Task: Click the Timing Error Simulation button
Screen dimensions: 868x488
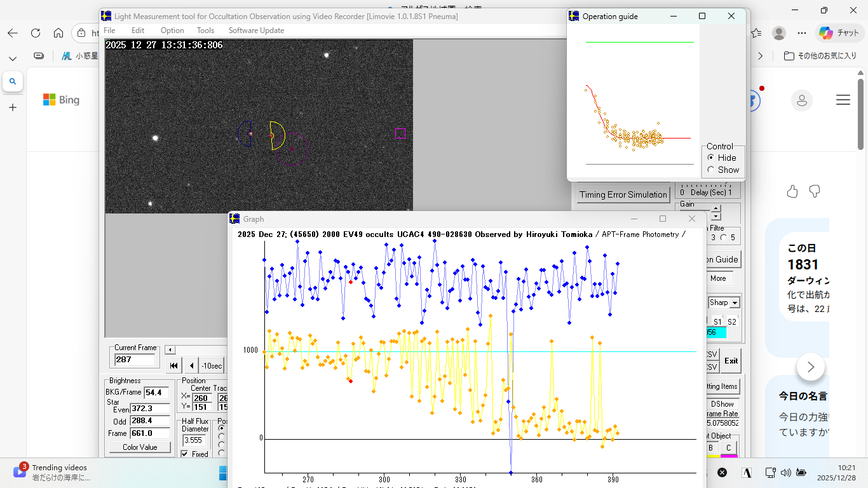Action: click(x=623, y=194)
